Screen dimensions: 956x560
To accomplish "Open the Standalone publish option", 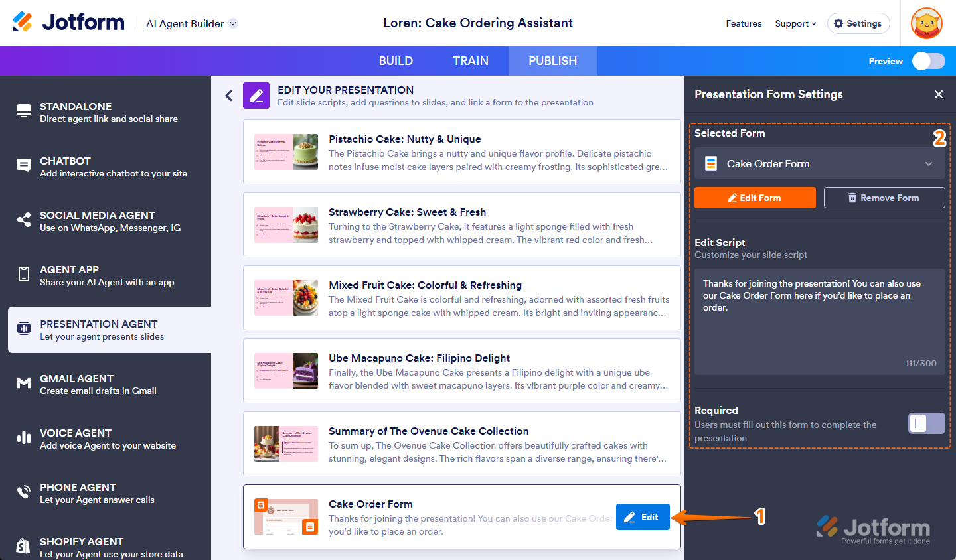I will click(110, 111).
